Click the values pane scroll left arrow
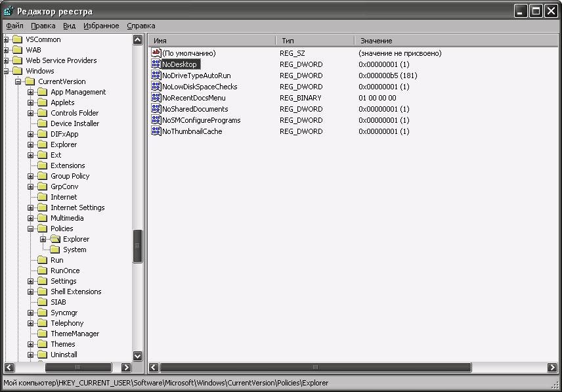The width and height of the screenshot is (562, 392). coord(154,367)
